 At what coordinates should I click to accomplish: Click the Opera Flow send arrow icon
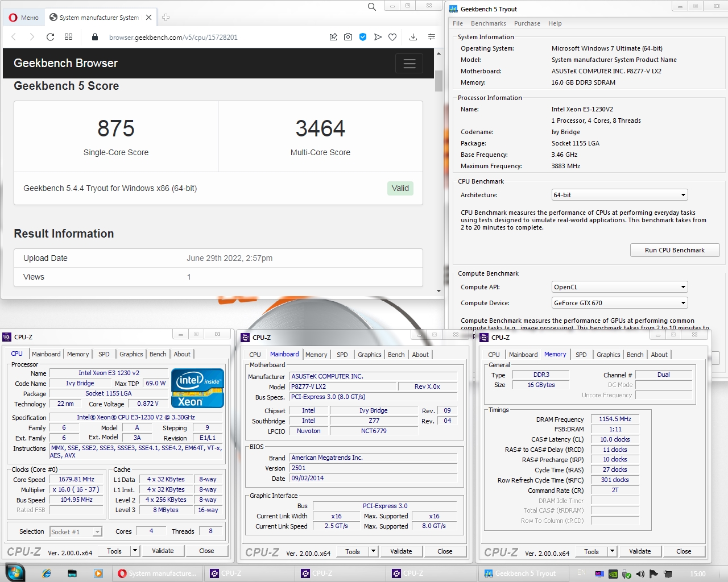point(378,37)
